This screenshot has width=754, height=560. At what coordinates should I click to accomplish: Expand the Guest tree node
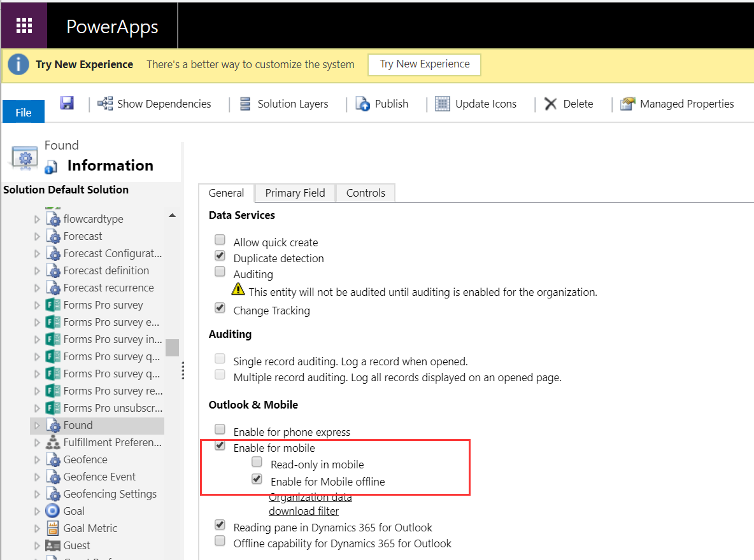point(37,545)
